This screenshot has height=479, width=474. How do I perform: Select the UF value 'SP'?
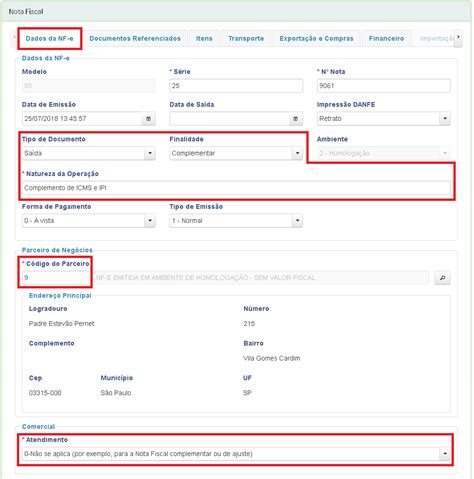tap(247, 393)
